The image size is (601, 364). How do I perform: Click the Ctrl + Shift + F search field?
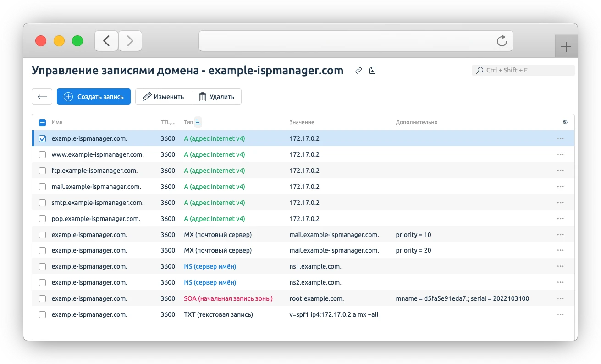(523, 70)
